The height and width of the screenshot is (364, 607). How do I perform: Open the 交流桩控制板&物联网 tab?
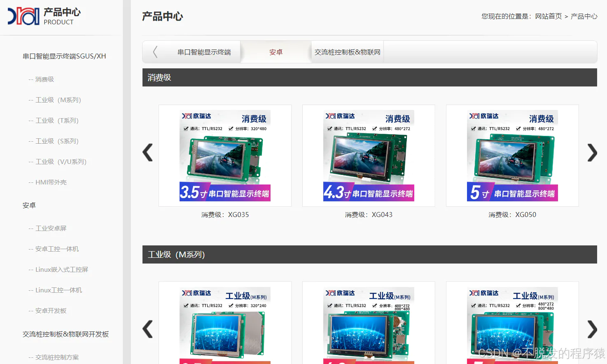click(x=348, y=52)
